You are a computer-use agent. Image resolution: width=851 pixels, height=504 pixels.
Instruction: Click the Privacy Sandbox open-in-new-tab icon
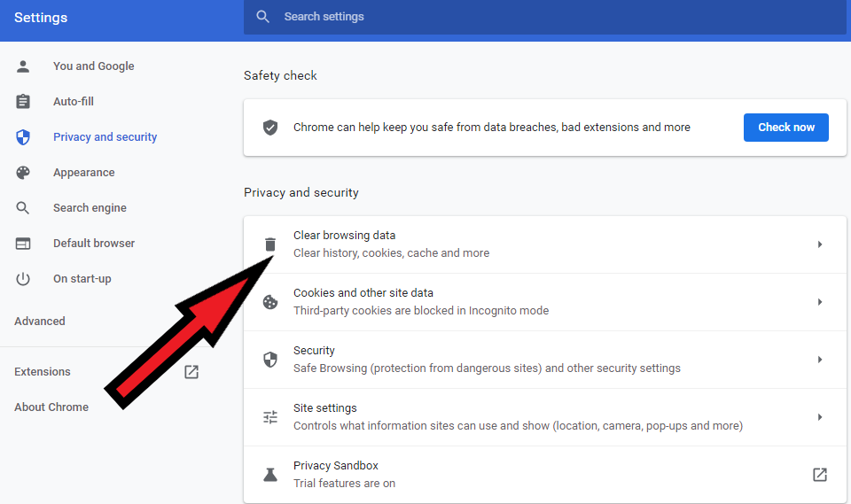click(x=819, y=475)
